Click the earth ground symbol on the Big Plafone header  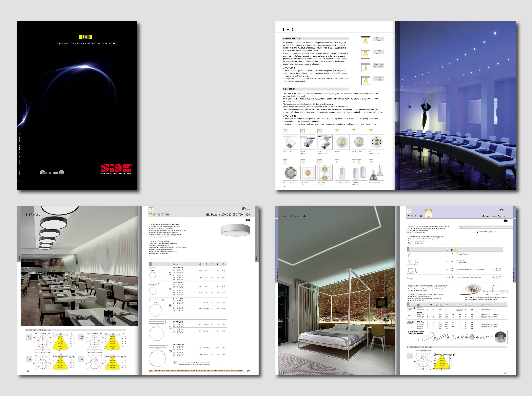[x=158, y=215]
